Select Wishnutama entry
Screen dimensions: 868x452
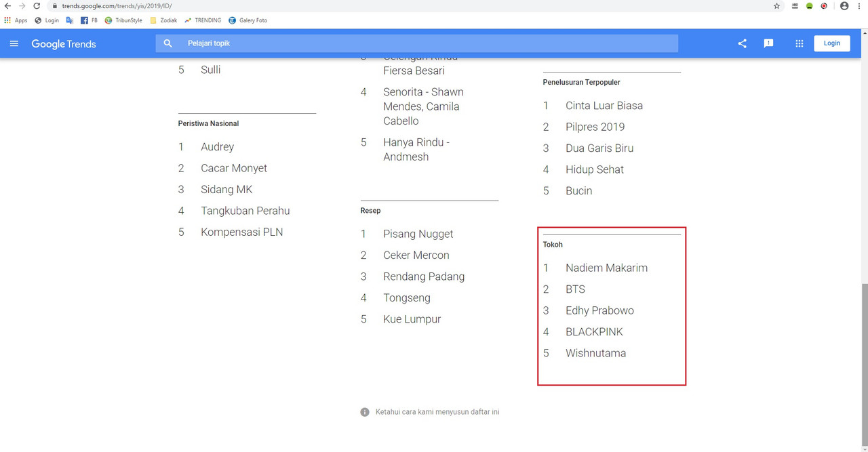(x=595, y=353)
